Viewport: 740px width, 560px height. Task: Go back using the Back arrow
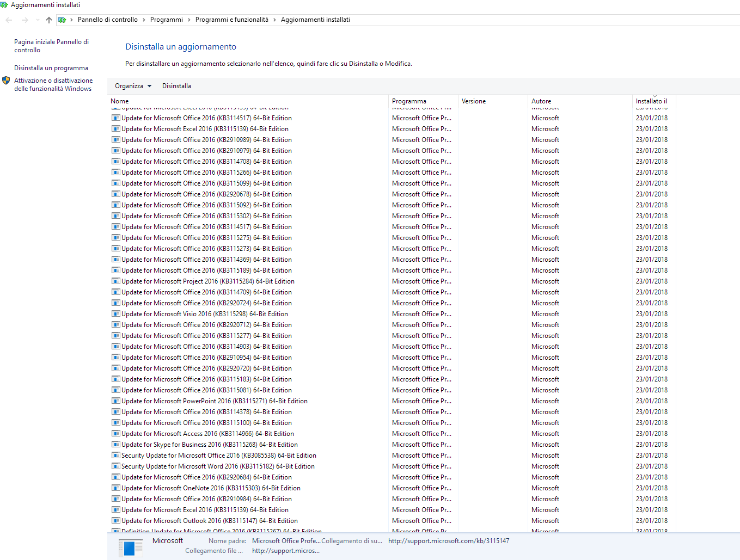pyautogui.click(x=9, y=20)
